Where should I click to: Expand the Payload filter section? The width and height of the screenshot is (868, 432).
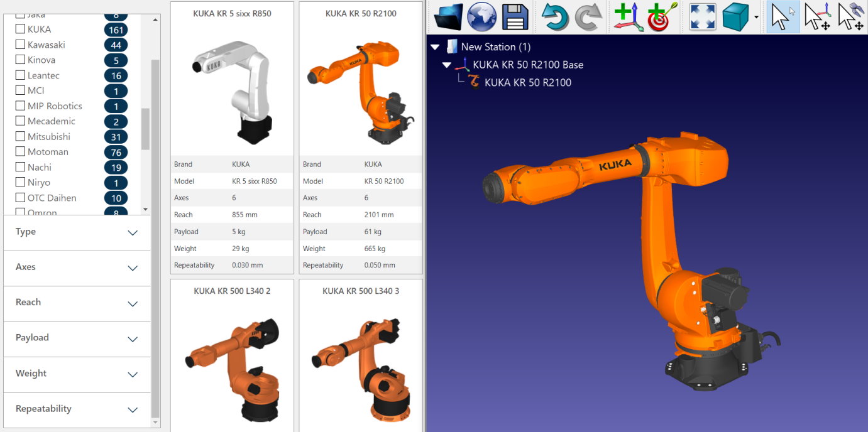coord(77,338)
